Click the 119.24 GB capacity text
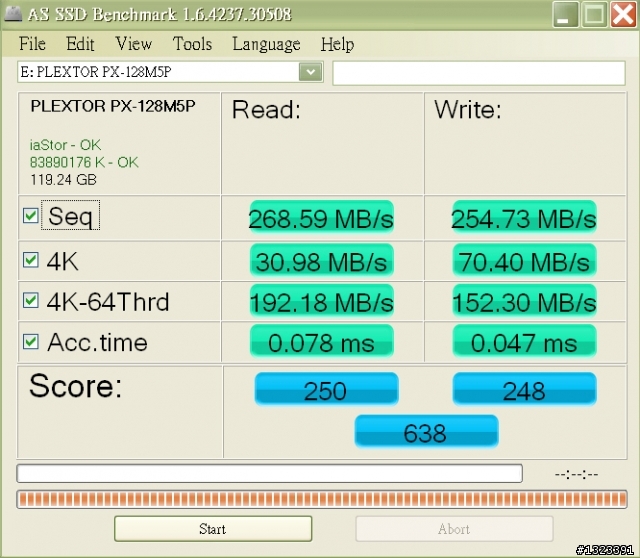Screen dimensions: 640x558 click(63, 180)
